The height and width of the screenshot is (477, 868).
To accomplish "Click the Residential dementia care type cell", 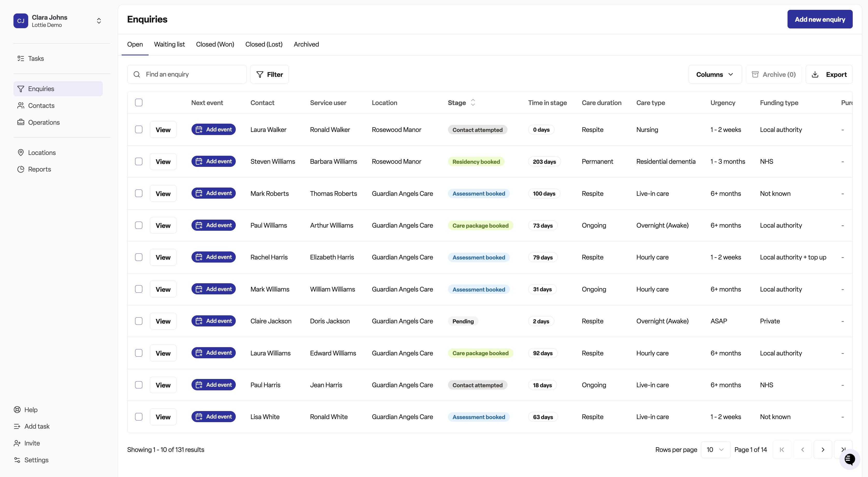I will point(666,161).
